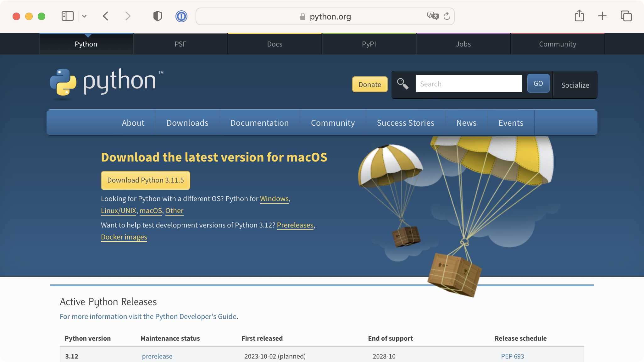Open the Downloads navigation menu
The height and width of the screenshot is (362, 644).
pyautogui.click(x=187, y=123)
